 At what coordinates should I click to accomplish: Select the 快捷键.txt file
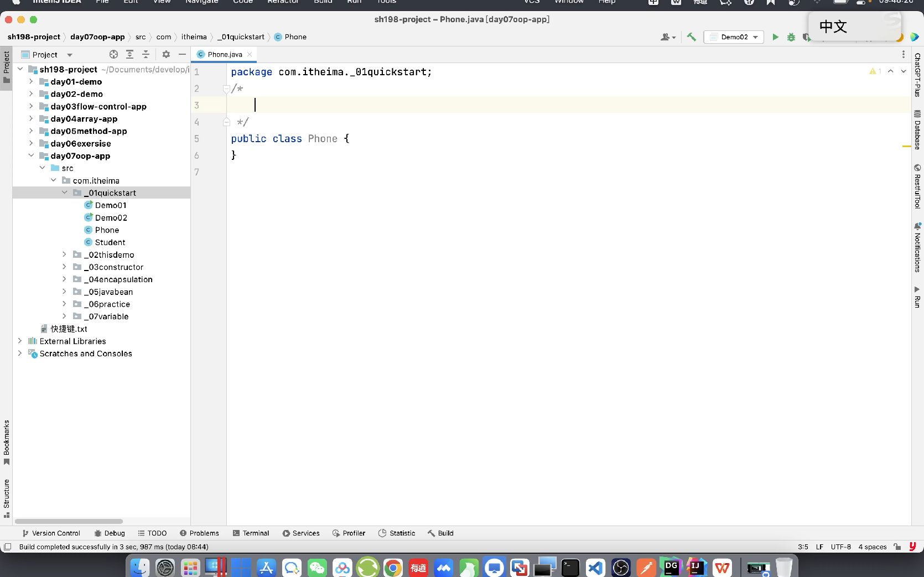(x=69, y=329)
